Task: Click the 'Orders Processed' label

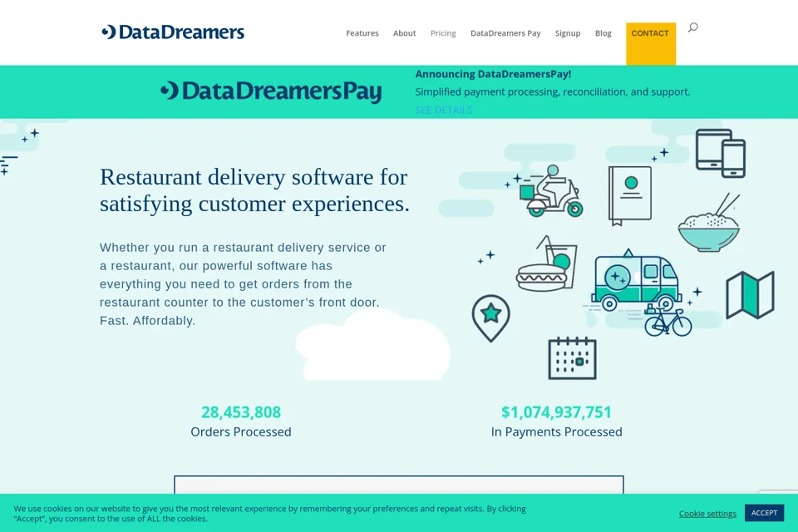Action: [241, 431]
